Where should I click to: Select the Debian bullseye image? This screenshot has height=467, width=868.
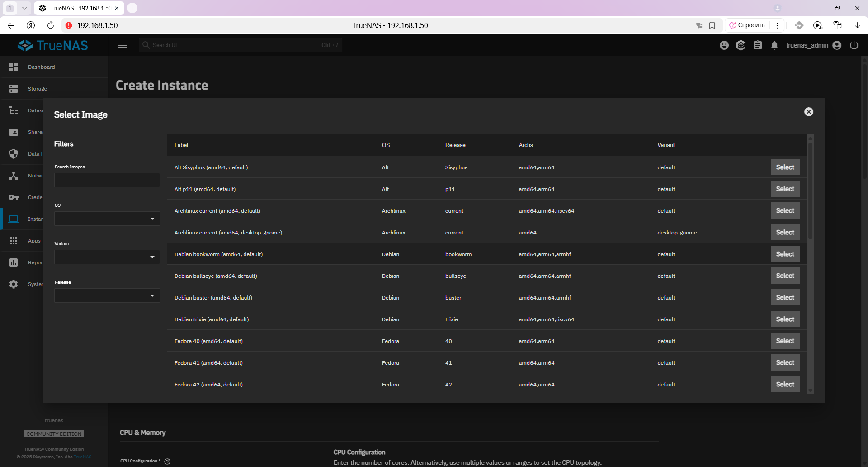785,276
